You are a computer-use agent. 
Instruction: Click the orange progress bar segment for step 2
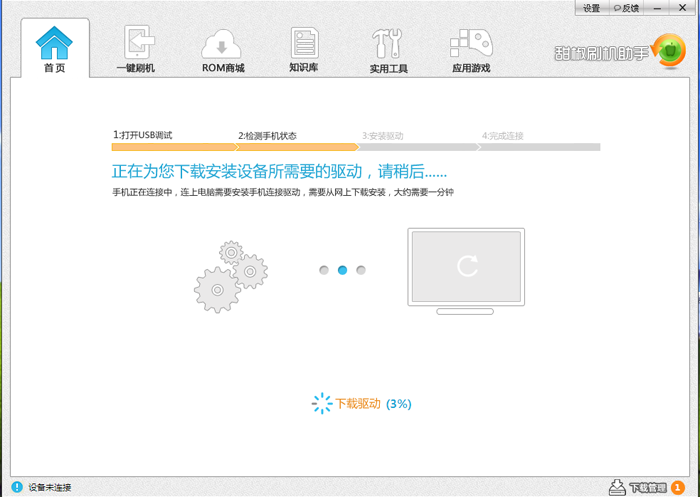point(297,147)
